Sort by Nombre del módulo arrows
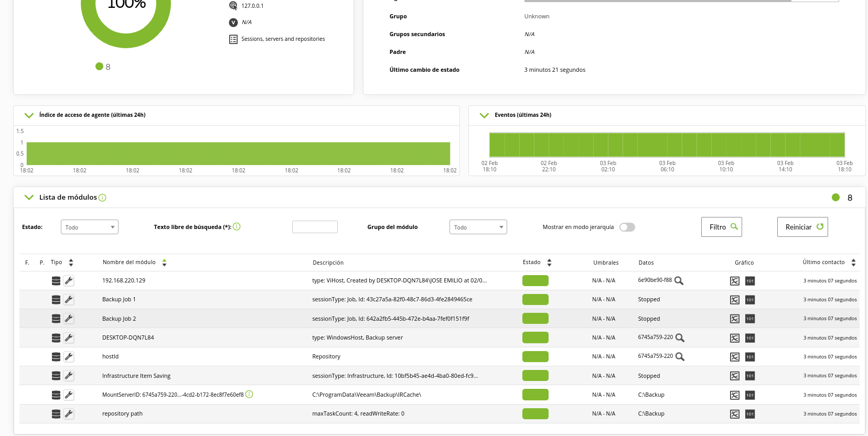The width and height of the screenshot is (868, 436). click(164, 263)
